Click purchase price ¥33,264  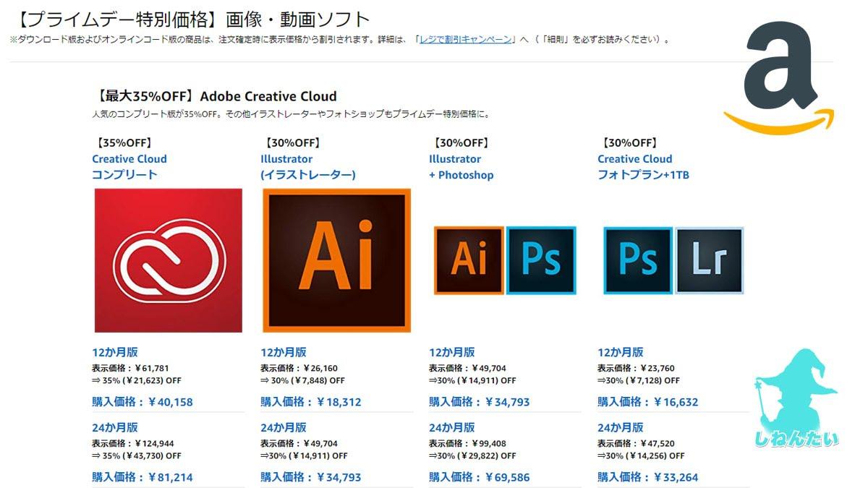648,477
